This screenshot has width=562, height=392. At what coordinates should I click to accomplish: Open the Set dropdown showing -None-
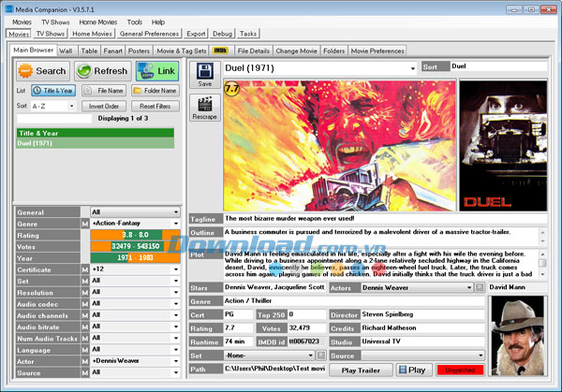click(269, 356)
